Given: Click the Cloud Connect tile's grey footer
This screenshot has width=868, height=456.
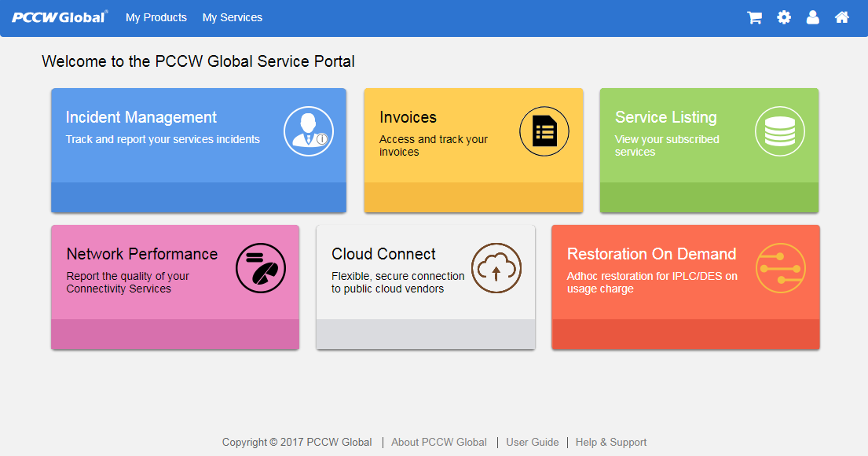Looking at the screenshot, I should pos(426,334).
